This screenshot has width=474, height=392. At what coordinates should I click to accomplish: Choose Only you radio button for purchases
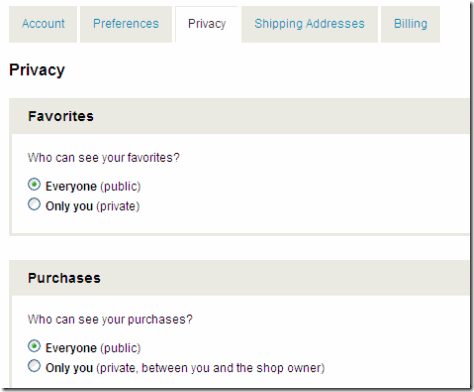point(34,366)
